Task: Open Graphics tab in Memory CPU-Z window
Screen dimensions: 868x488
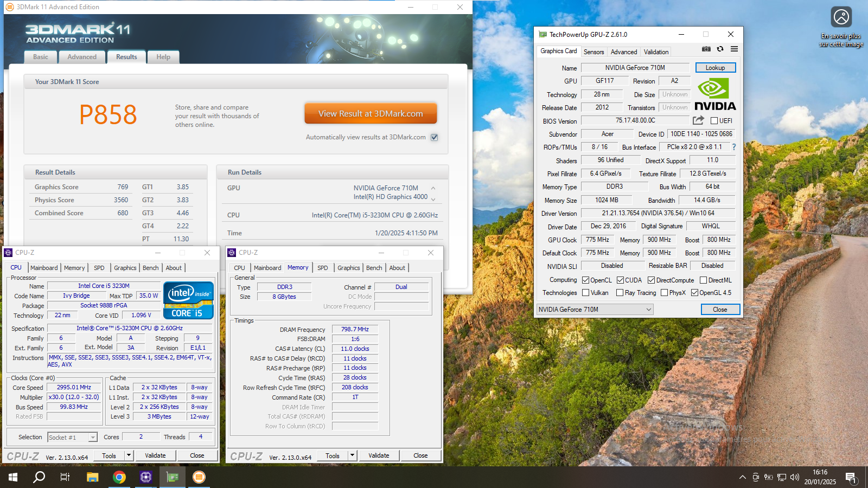Action: 348,268
